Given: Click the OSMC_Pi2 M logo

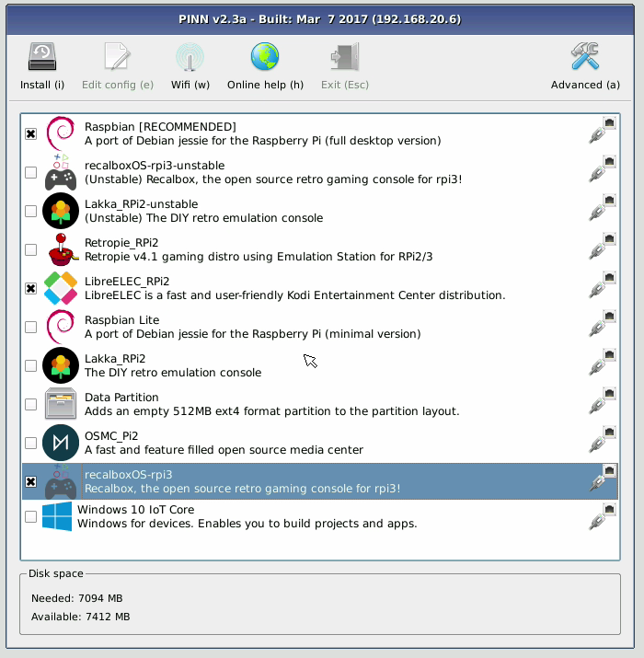Looking at the screenshot, I should 61,443.
